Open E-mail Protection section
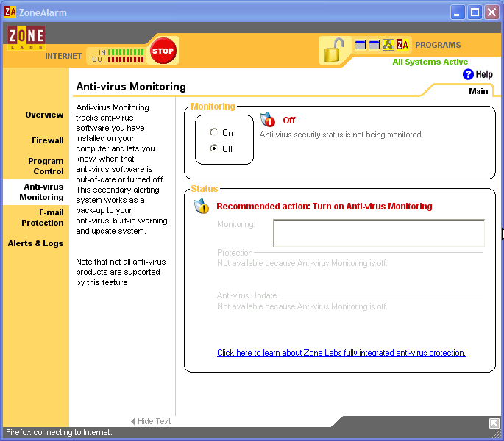 click(43, 218)
